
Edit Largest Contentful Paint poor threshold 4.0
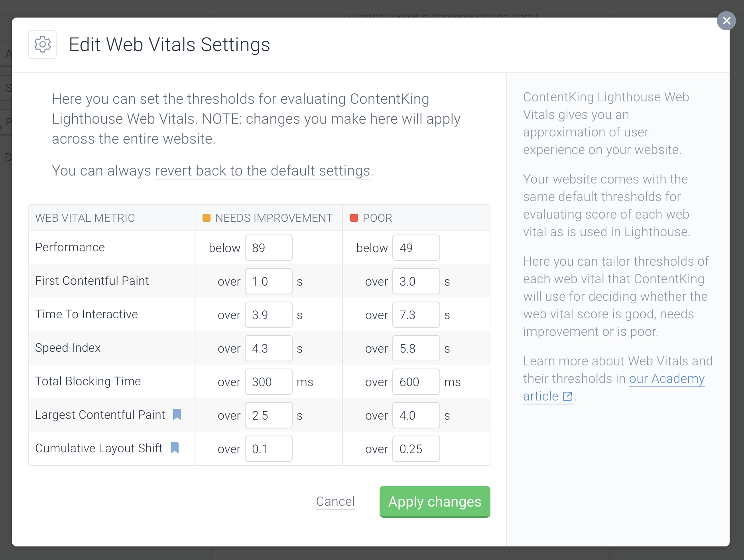coord(416,415)
